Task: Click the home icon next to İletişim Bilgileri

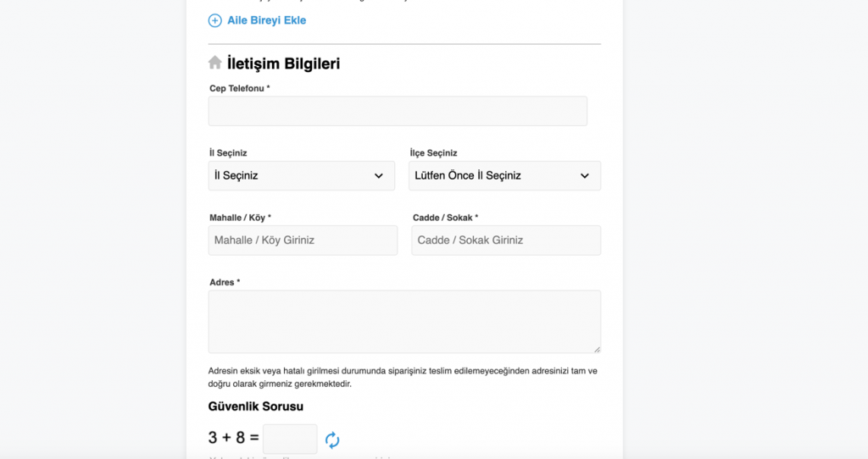Action: point(215,63)
